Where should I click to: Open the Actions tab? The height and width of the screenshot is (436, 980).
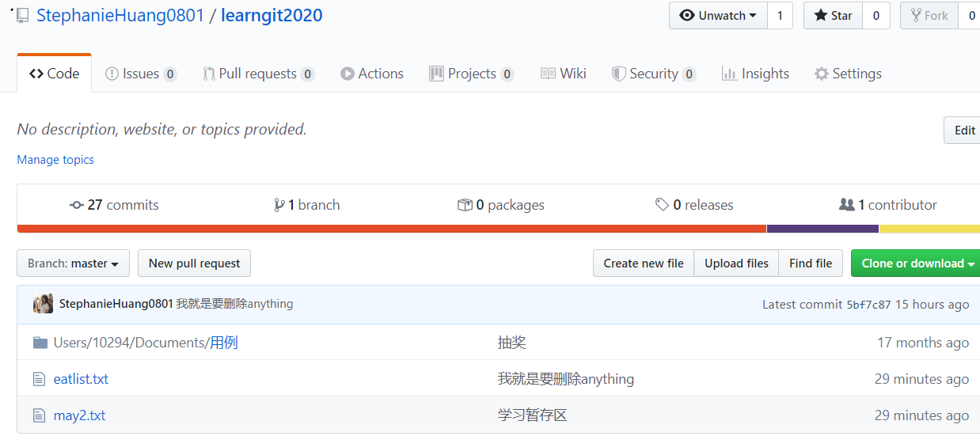(372, 74)
